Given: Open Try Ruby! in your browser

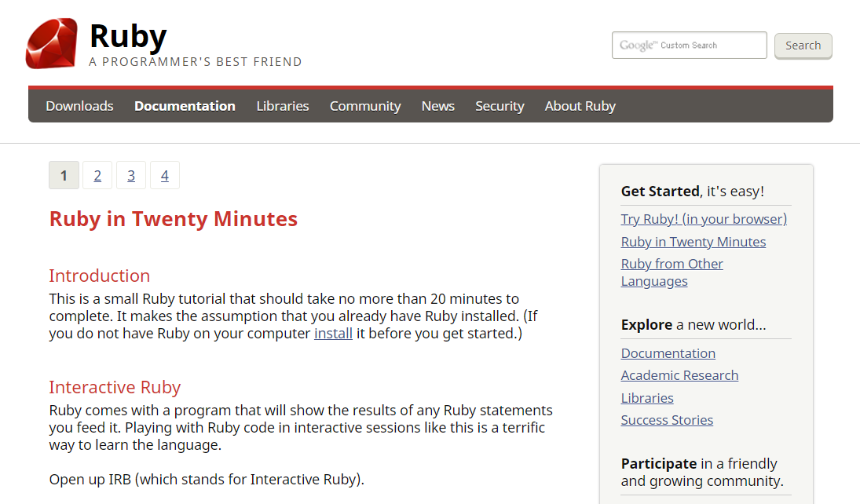Looking at the screenshot, I should [x=704, y=219].
